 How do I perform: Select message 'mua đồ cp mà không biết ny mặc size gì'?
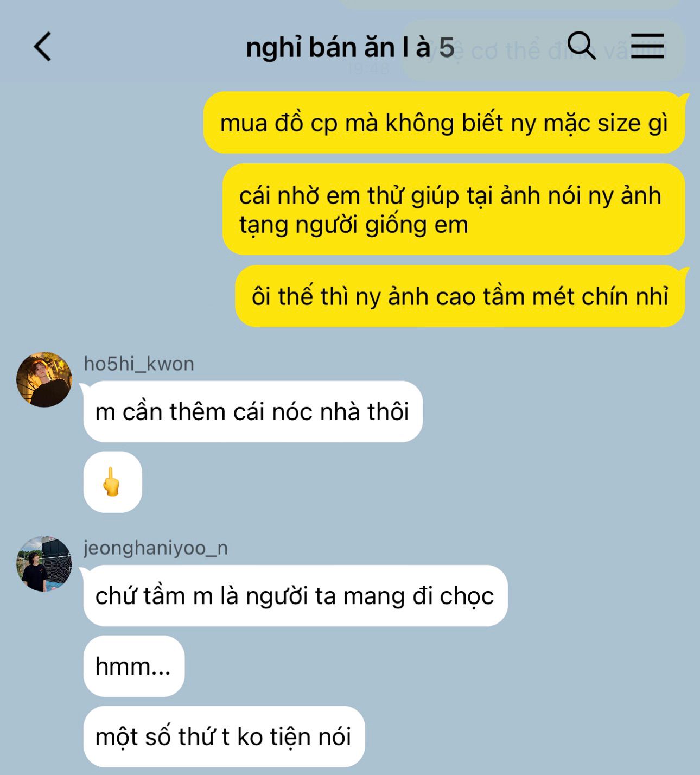click(x=444, y=123)
